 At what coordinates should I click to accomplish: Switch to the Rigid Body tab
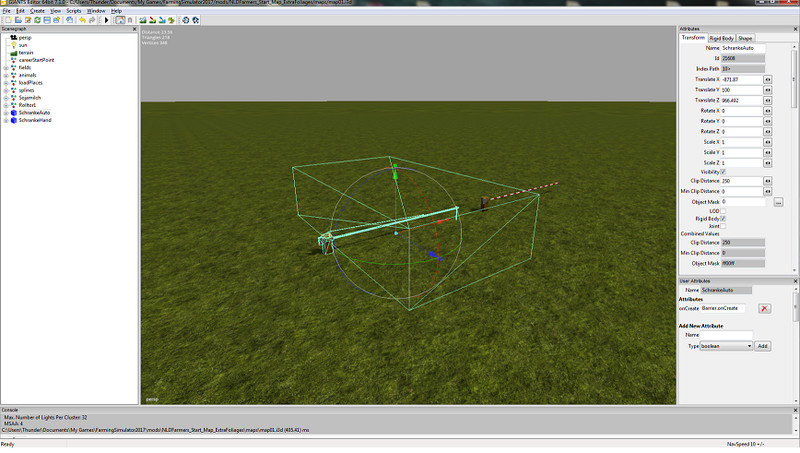point(724,38)
